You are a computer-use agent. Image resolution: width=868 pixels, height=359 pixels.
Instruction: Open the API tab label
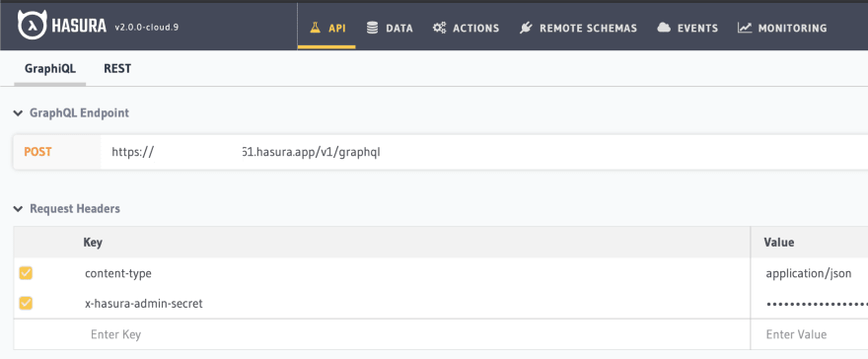click(x=337, y=29)
